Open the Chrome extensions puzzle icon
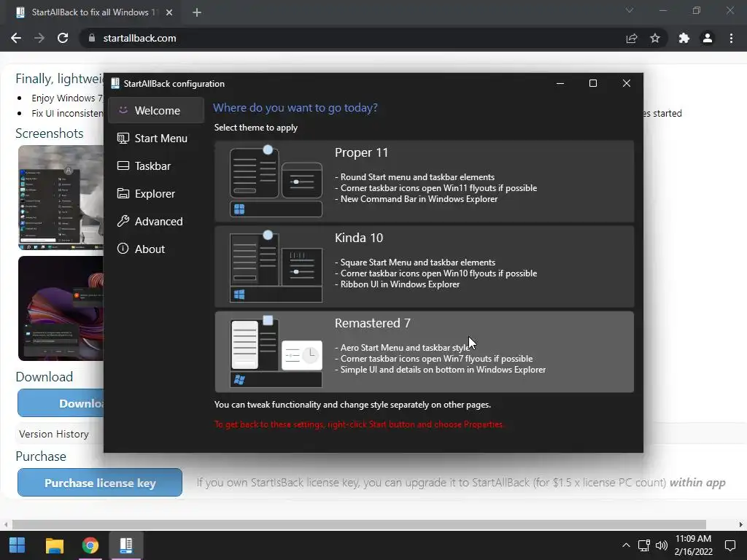The height and width of the screenshot is (560, 747). pyautogui.click(x=684, y=38)
